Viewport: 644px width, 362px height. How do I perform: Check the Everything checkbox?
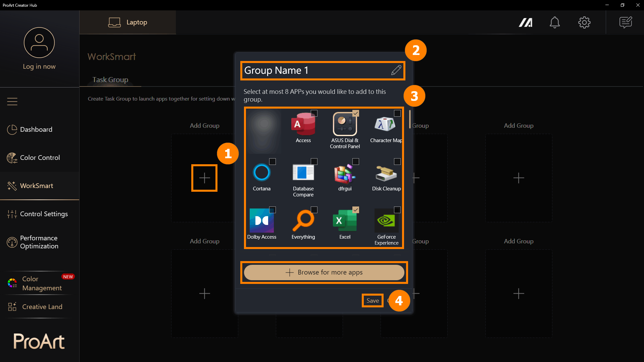click(314, 210)
